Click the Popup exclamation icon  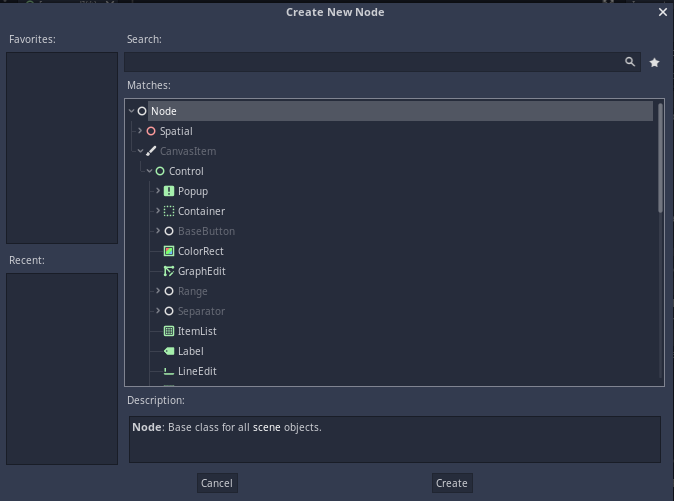169,191
